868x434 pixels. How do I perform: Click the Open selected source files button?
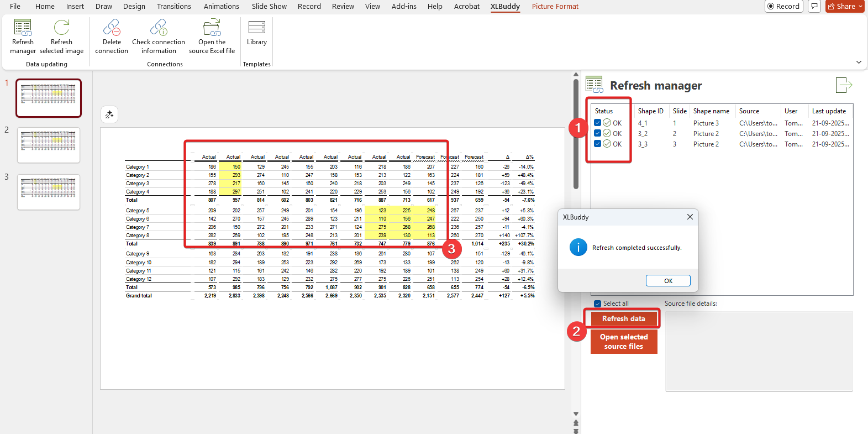click(x=623, y=342)
